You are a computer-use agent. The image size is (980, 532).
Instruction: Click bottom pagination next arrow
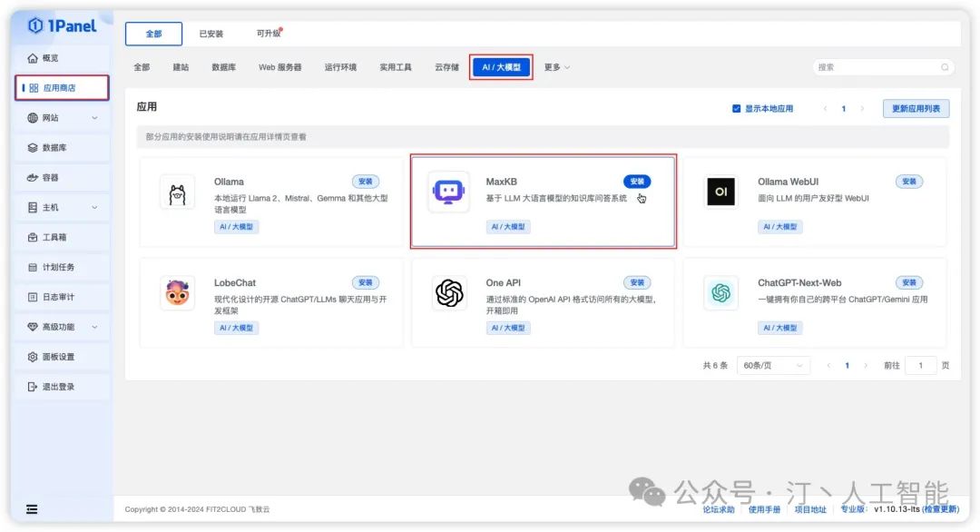coord(866,366)
